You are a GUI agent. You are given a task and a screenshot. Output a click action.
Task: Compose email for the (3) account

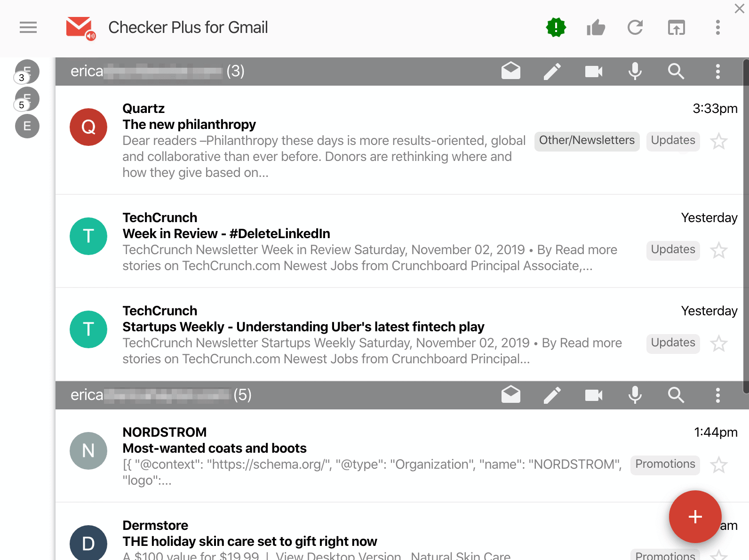552,72
